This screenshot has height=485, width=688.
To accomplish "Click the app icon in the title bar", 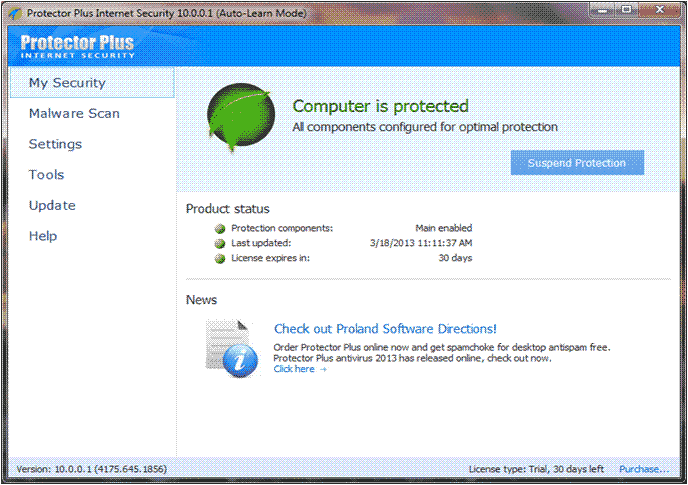I will tap(15, 14).
